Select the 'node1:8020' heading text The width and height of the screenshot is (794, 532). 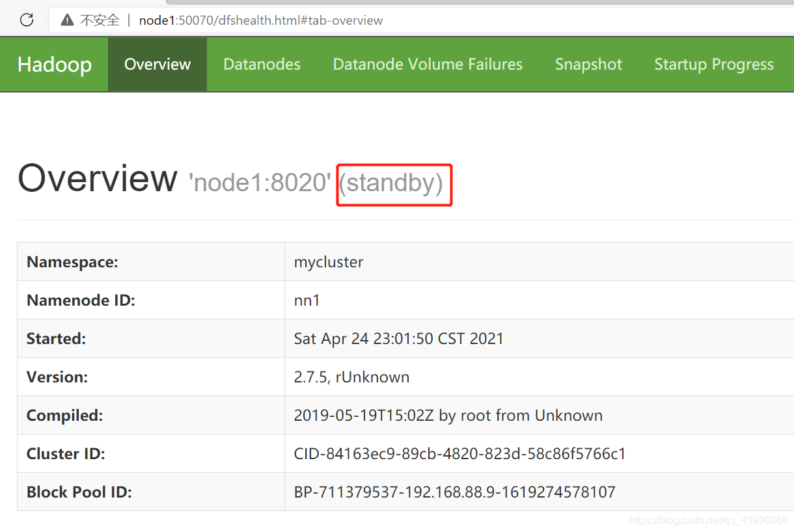[260, 183]
